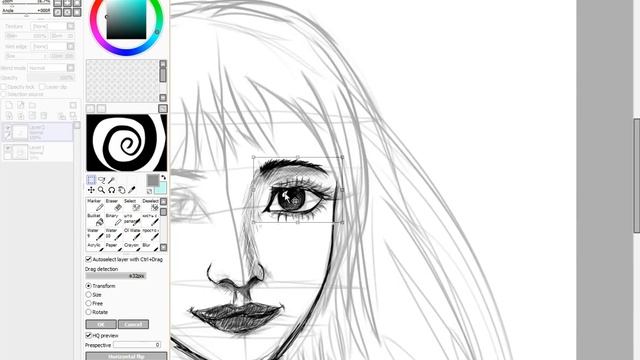Select the Rotate view tool
The image size is (640, 360).
111,190
